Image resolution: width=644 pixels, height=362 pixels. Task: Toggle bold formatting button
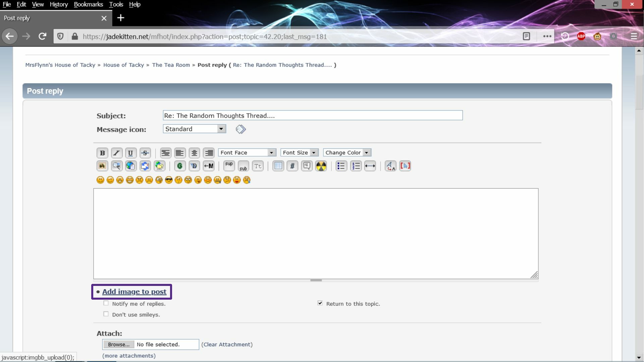click(102, 153)
